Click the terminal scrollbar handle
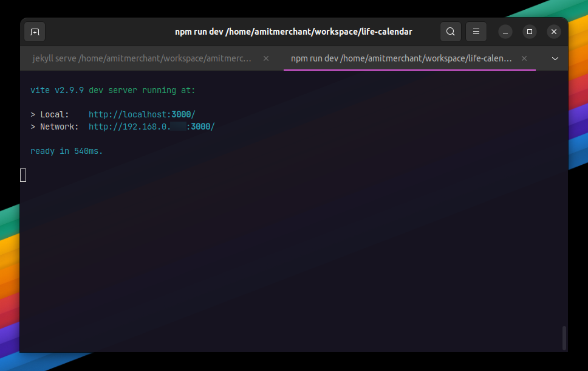This screenshot has height=371, width=588. [564, 338]
